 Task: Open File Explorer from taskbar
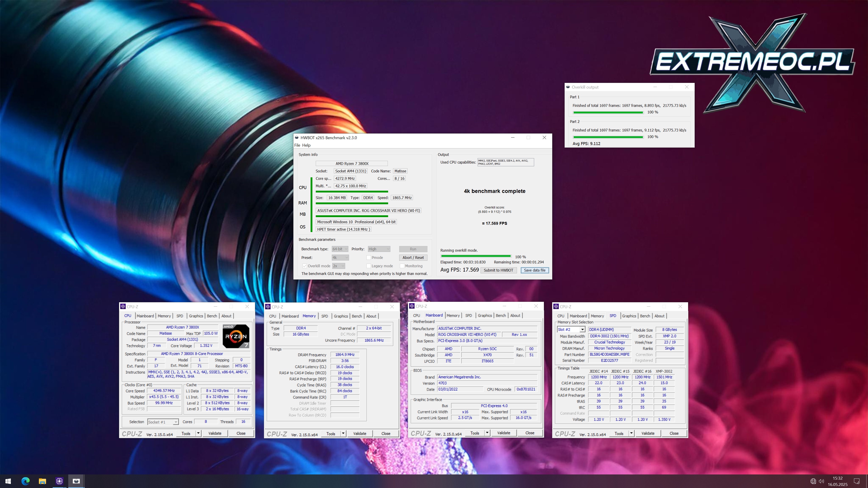click(42, 481)
